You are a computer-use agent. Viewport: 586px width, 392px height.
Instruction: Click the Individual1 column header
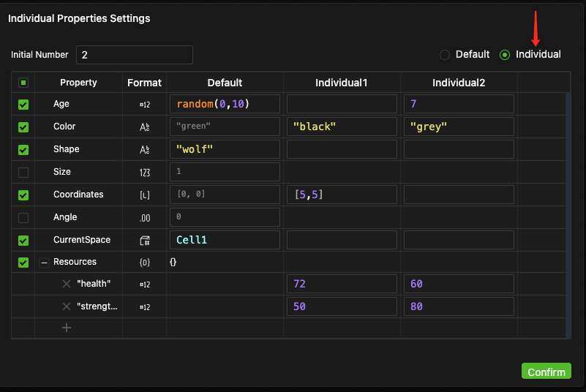(342, 83)
